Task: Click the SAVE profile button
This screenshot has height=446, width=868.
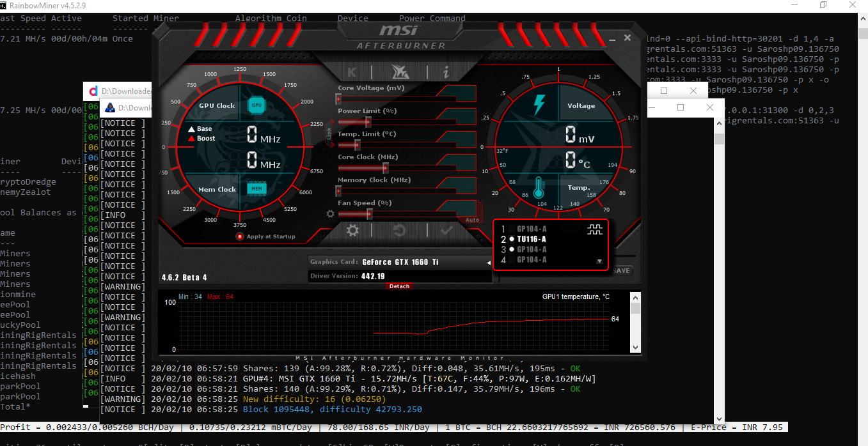Action: (x=621, y=270)
